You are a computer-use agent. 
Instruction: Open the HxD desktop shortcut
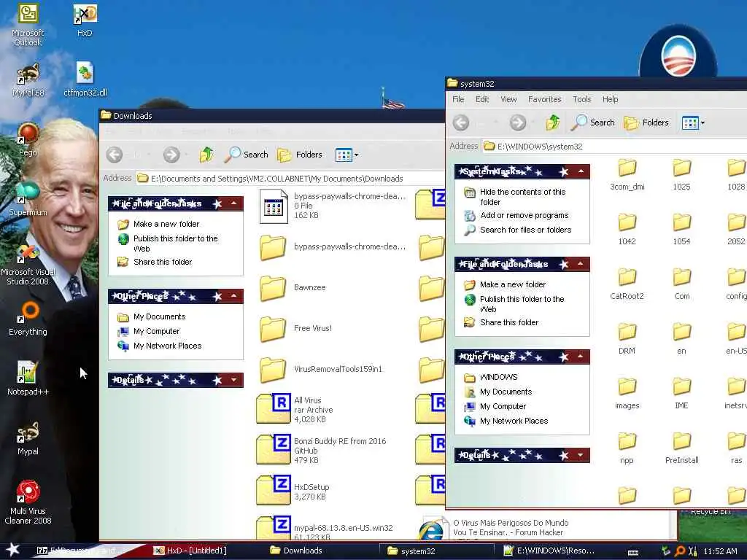point(85,21)
